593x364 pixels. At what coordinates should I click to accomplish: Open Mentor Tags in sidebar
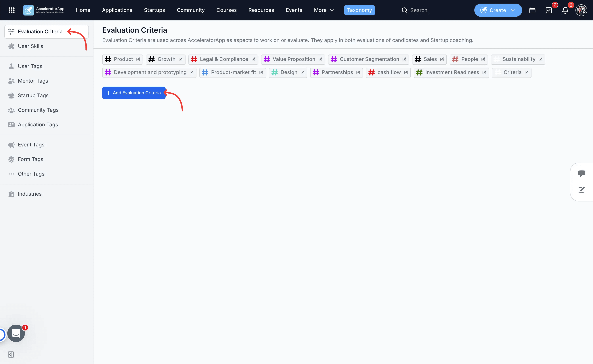point(47,81)
